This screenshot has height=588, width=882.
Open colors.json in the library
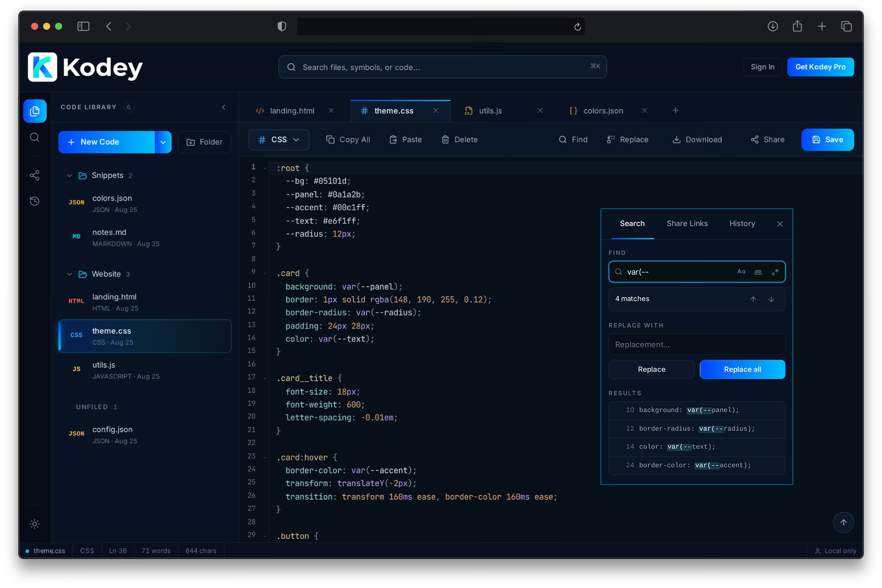click(145, 204)
